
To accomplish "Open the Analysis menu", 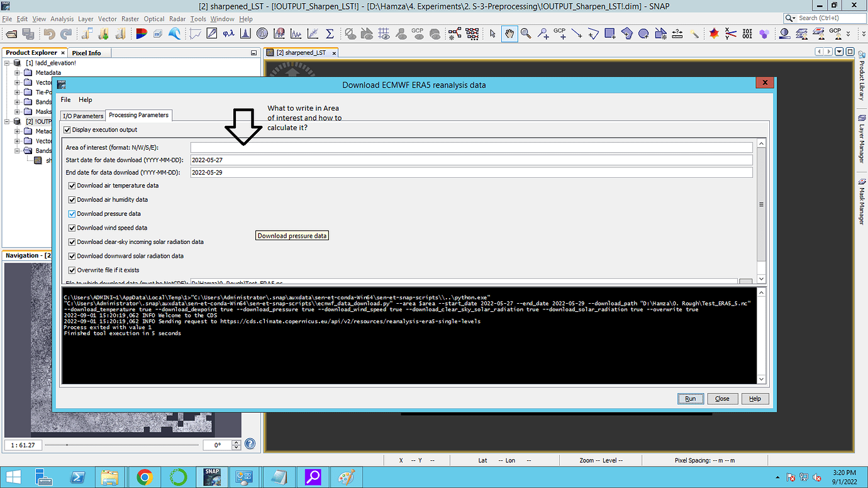I will click(62, 19).
